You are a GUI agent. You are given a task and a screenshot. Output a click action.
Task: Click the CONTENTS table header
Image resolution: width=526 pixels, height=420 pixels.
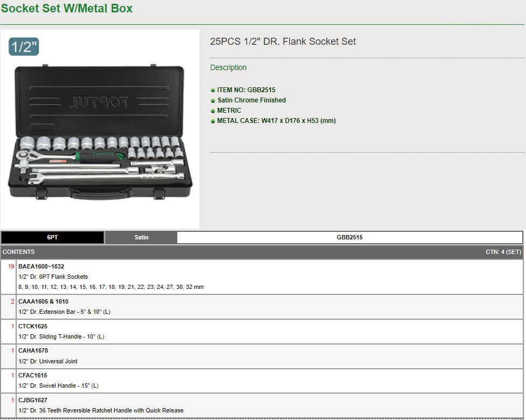coord(19,252)
